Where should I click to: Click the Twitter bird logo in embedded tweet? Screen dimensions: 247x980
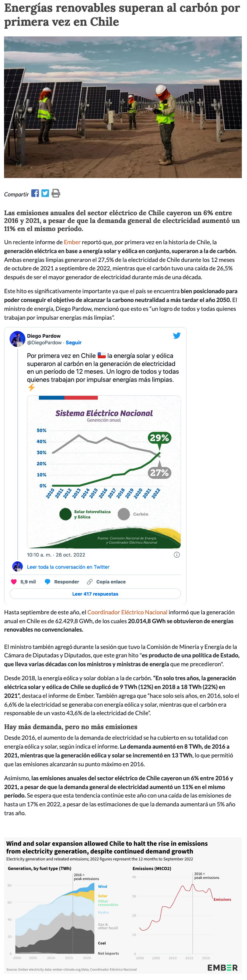pos(177,335)
